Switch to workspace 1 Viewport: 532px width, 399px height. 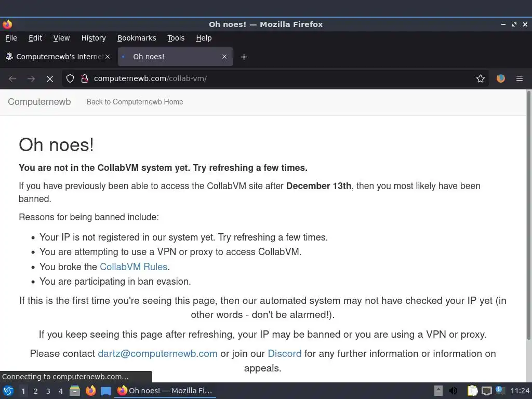click(23, 391)
